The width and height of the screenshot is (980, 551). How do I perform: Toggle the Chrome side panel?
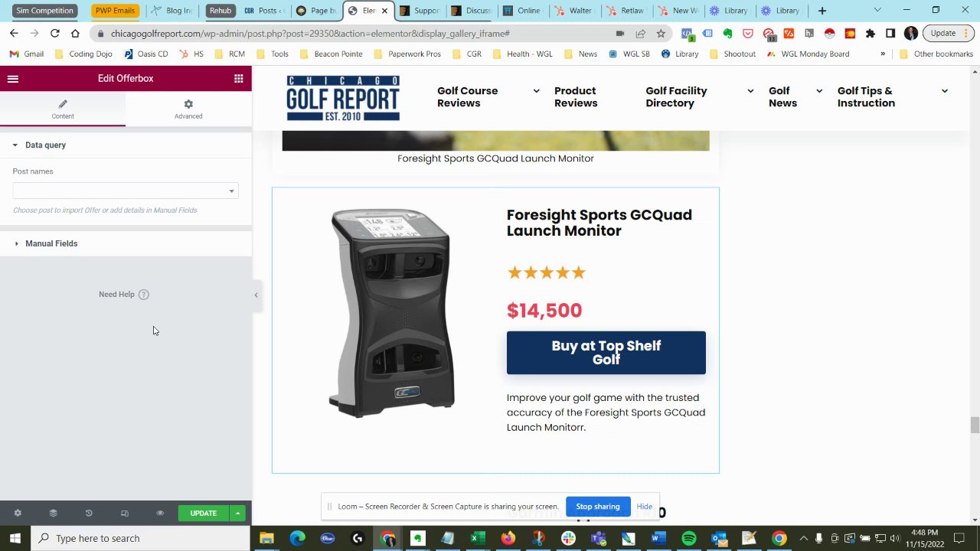tap(890, 34)
